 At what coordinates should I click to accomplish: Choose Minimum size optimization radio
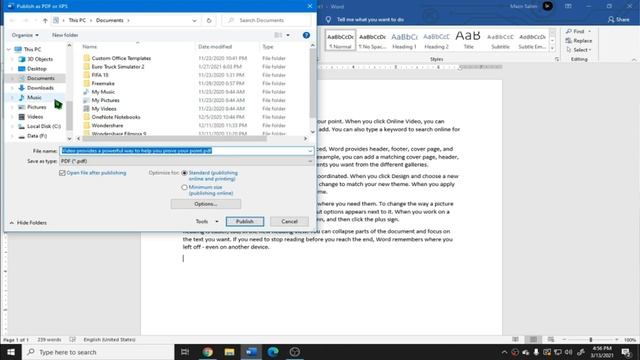184,187
